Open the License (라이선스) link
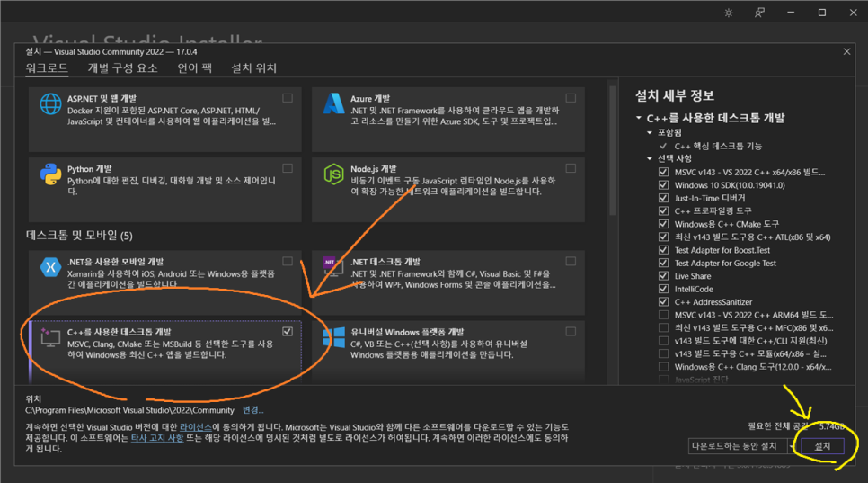868x483 pixels. point(195,427)
